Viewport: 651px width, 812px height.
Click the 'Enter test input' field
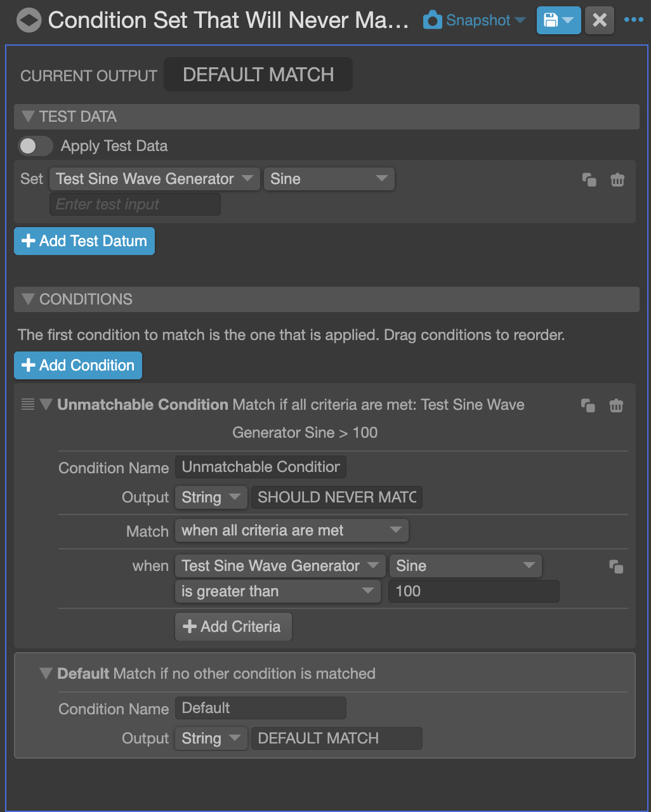pyautogui.click(x=135, y=204)
